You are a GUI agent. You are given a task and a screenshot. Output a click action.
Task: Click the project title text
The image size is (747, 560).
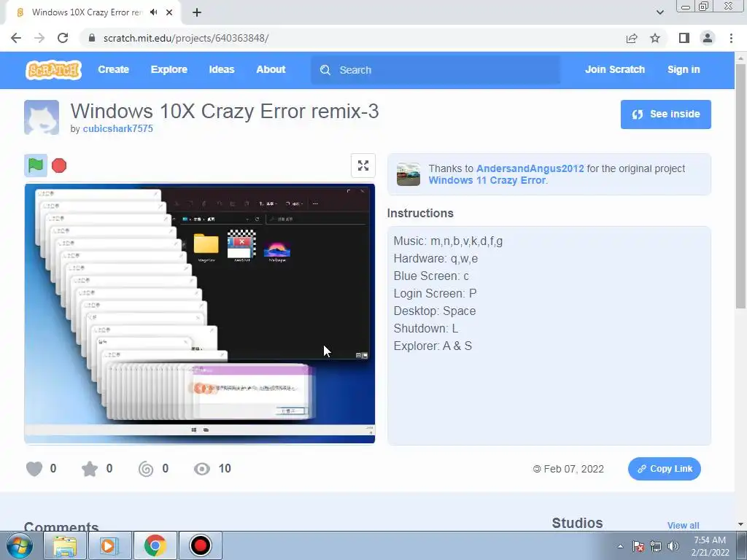click(225, 111)
